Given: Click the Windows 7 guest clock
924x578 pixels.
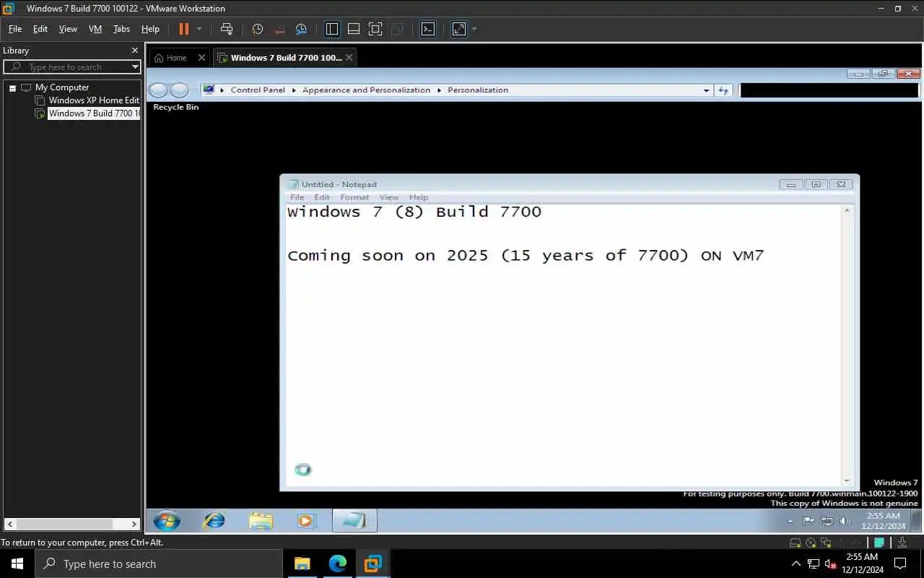Looking at the screenshot, I should click(883, 521).
